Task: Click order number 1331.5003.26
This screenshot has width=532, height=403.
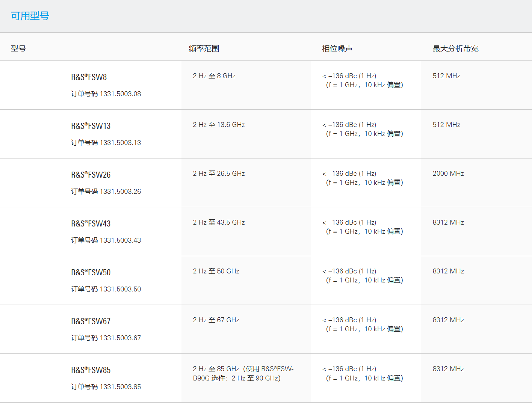Action: tap(120, 192)
